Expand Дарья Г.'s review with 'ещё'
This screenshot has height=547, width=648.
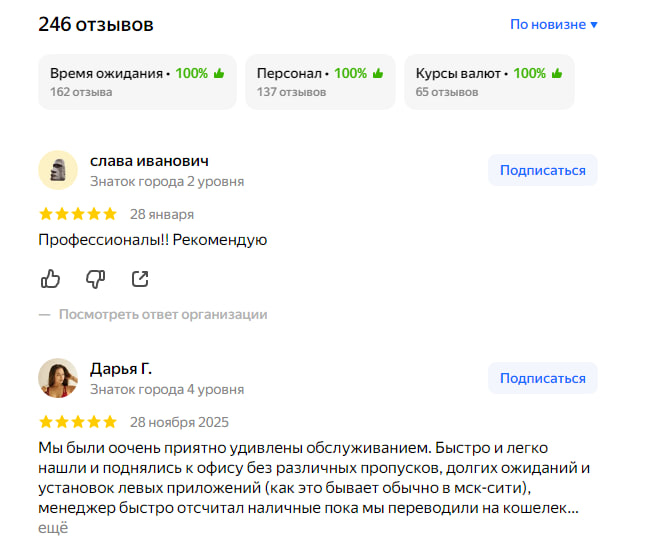pos(53,528)
